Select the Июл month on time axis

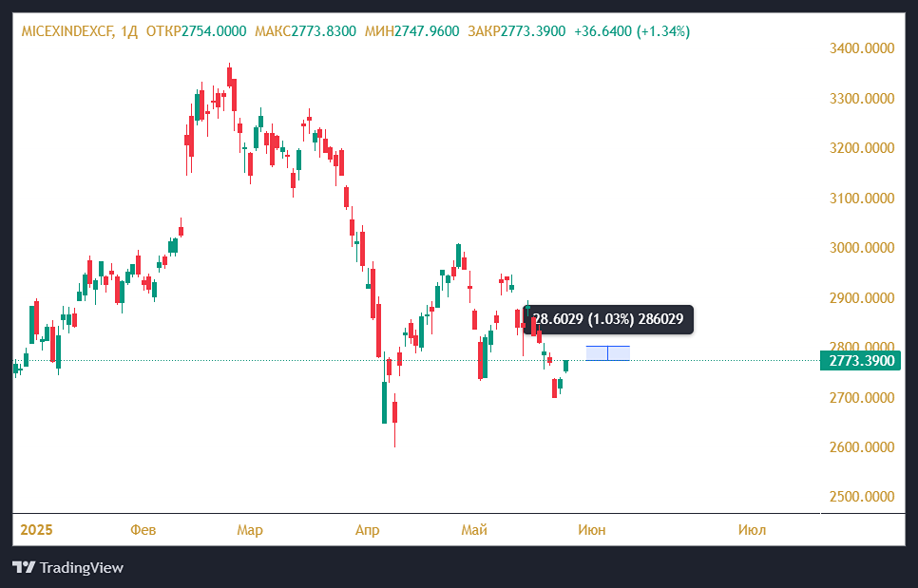[752, 529]
